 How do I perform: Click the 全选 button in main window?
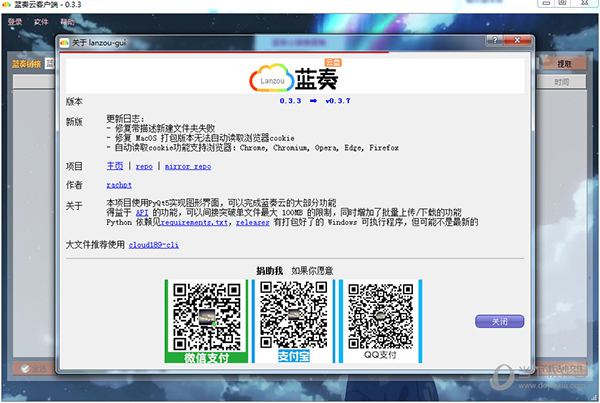coord(34,369)
